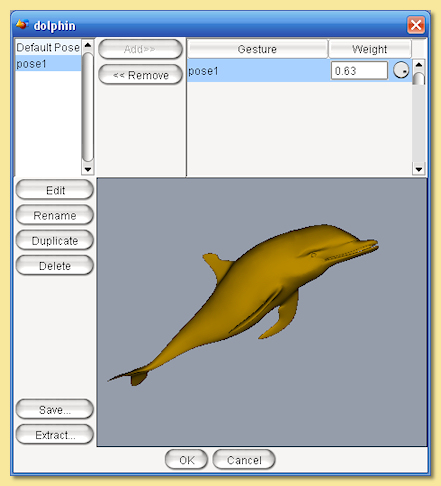Screen dimensions: 441x486
Task: Click the Rename button
Action: point(55,215)
